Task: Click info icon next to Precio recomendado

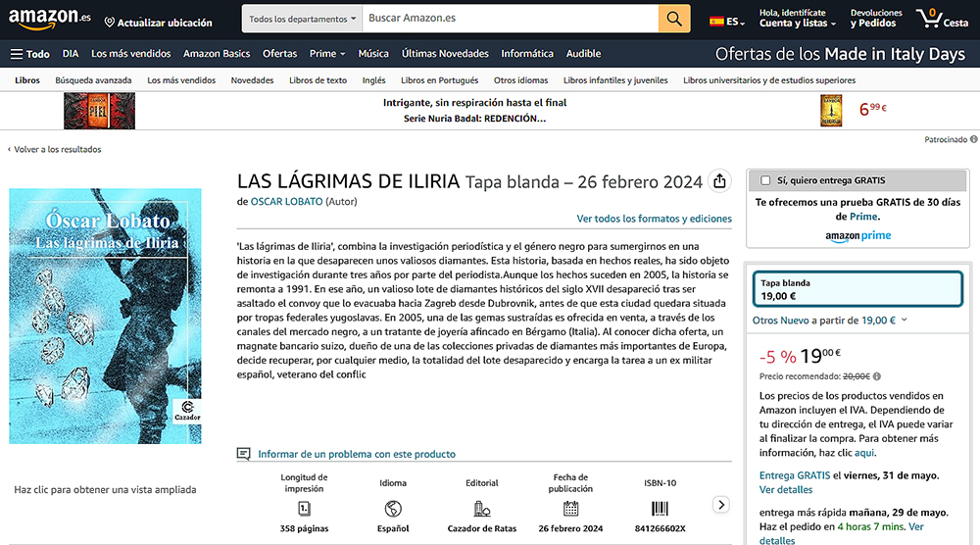Action: (x=877, y=376)
